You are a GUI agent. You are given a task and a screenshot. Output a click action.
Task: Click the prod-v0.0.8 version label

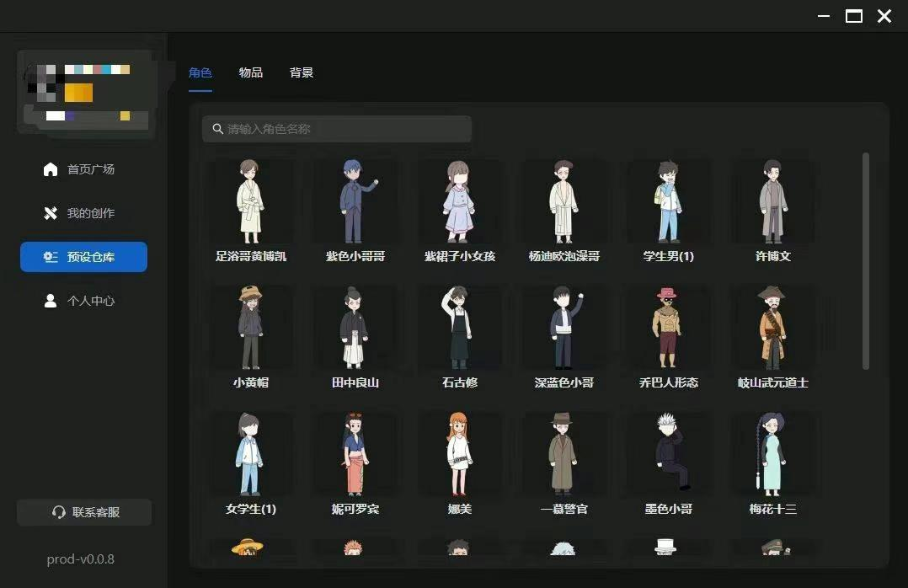[81, 559]
